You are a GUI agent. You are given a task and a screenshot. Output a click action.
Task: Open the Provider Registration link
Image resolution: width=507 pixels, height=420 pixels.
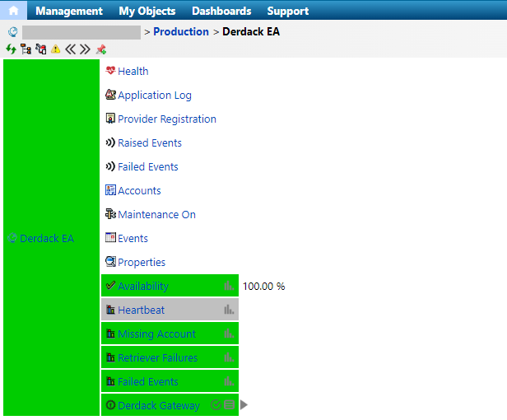(166, 119)
